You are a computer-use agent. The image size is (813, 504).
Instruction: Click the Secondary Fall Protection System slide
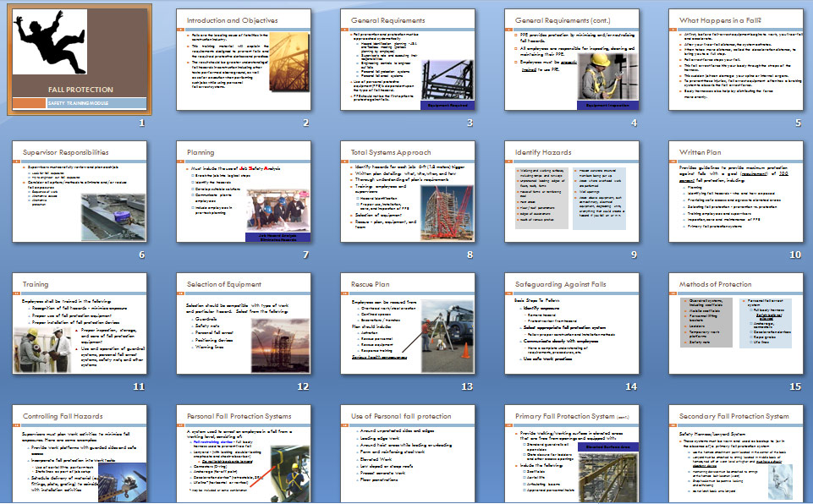736,454
